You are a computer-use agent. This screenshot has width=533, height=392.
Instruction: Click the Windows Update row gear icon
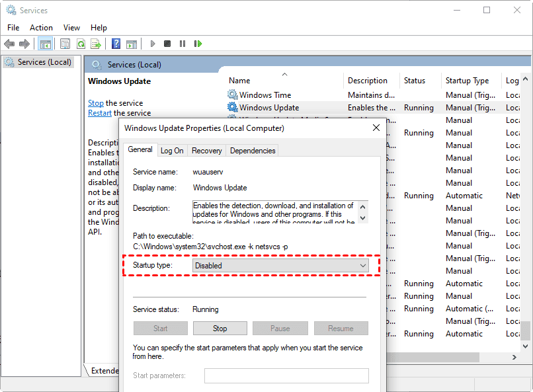pos(232,107)
